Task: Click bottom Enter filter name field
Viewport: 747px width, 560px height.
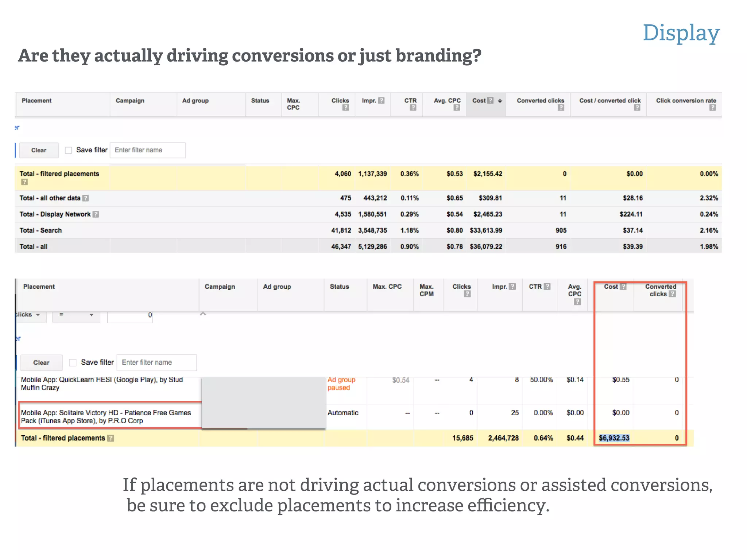Action: pos(157,362)
